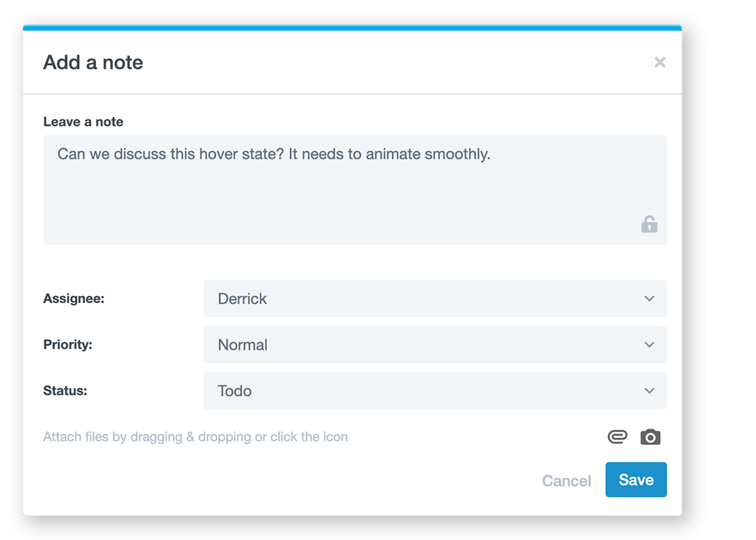
Task: Click the "Priority:" field label
Action: [68, 345]
